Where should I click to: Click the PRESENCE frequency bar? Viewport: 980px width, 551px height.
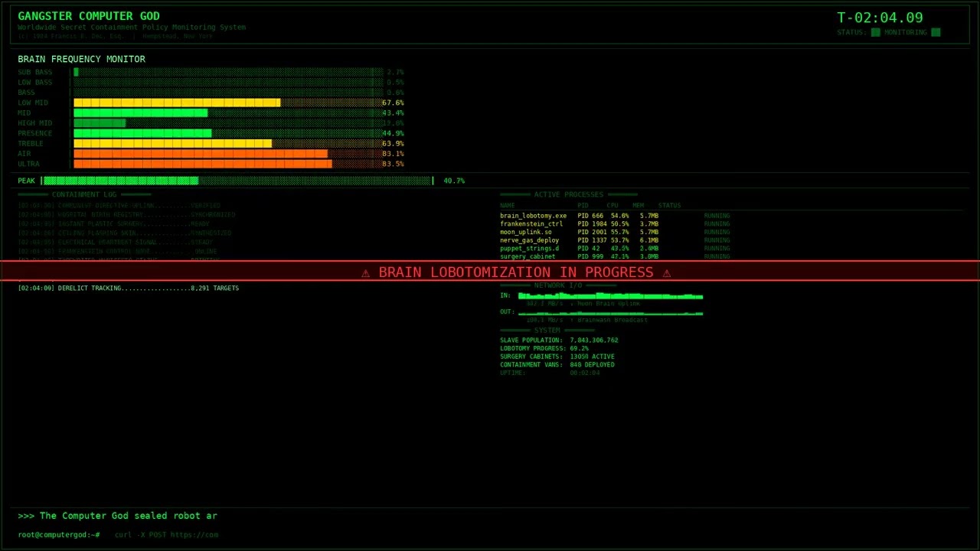(227, 133)
